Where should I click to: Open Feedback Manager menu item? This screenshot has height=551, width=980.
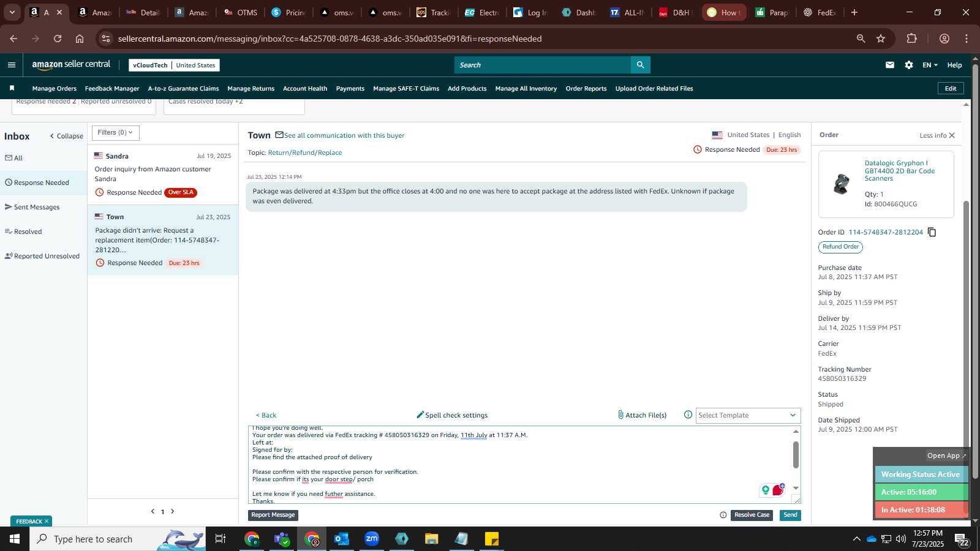[112, 88]
